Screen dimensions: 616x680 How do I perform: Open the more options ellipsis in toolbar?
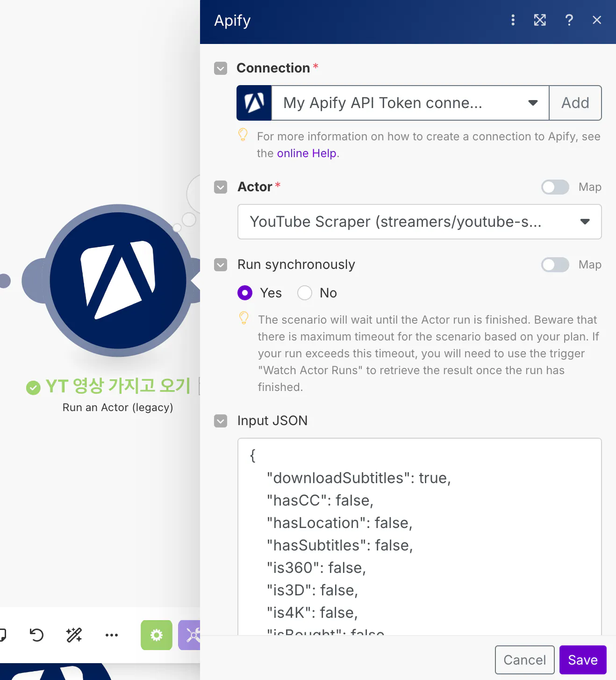pyautogui.click(x=112, y=635)
